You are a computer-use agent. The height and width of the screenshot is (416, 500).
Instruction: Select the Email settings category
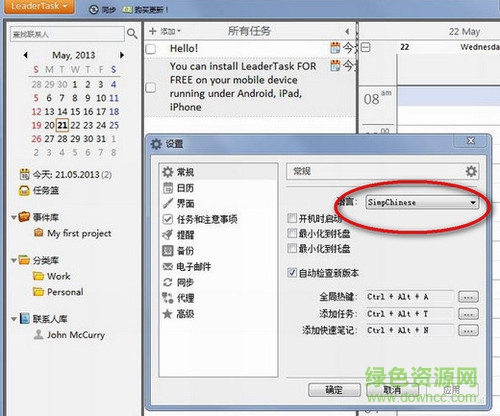click(x=218, y=267)
